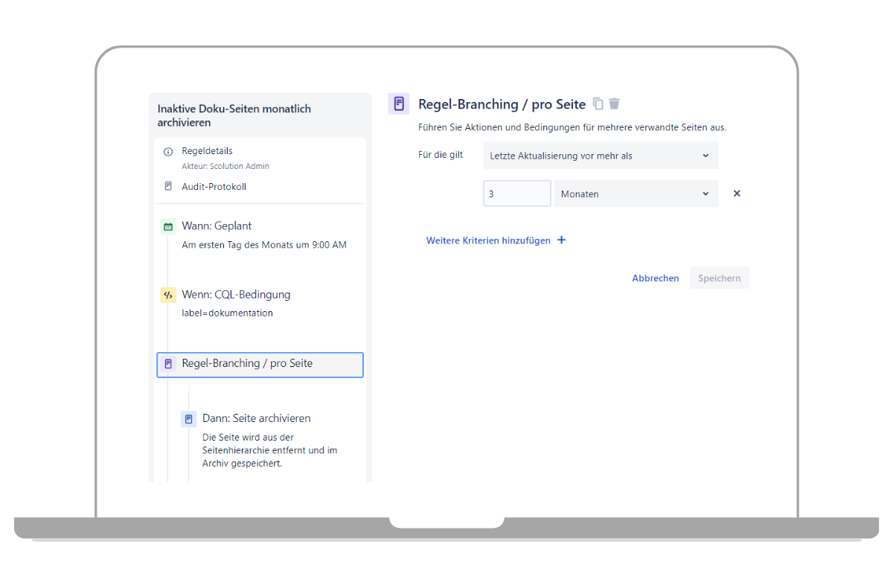Click the trash delete icon

(x=614, y=104)
